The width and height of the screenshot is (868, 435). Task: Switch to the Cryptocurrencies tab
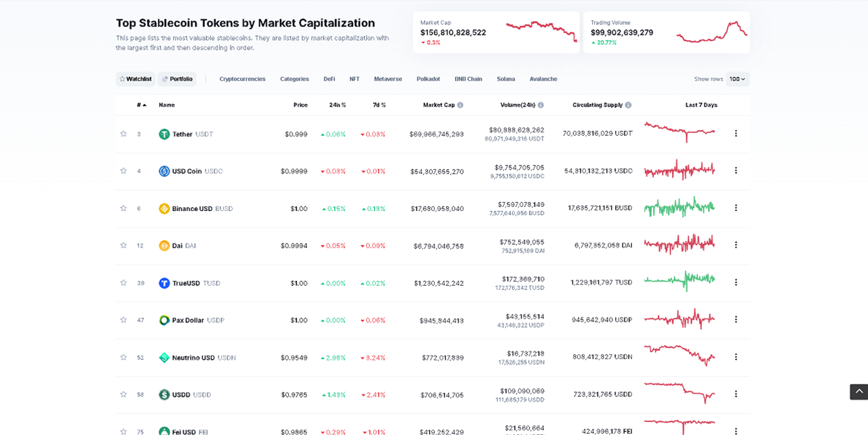[242, 79]
